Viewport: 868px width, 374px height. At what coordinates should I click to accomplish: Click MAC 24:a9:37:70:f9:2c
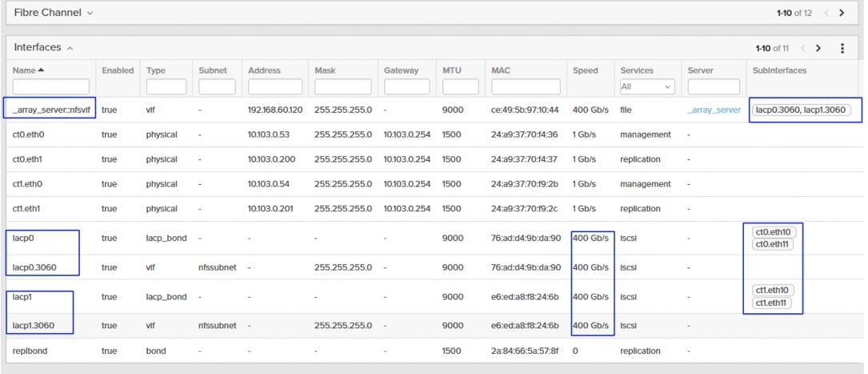click(x=524, y=209)
